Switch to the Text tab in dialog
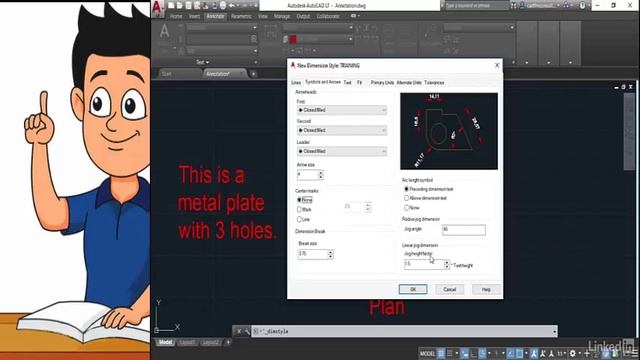This screenshot has width=640, height=360. pos(347,82)
